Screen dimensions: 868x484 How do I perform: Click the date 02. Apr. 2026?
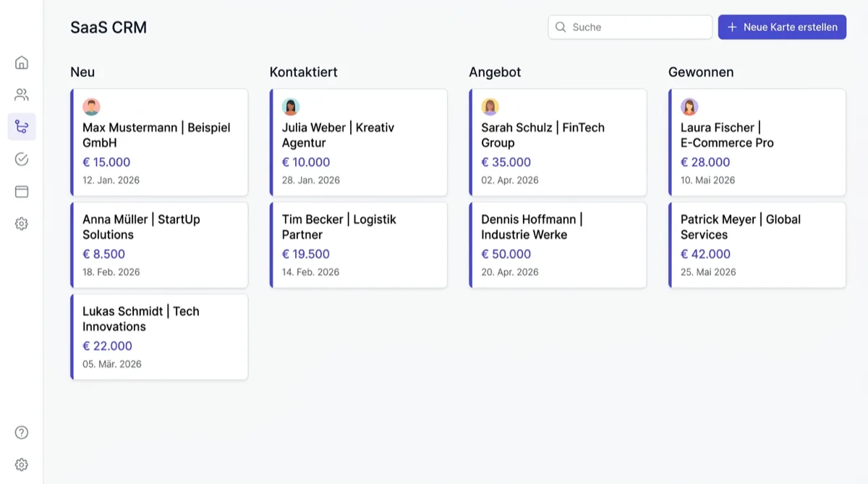510,180
